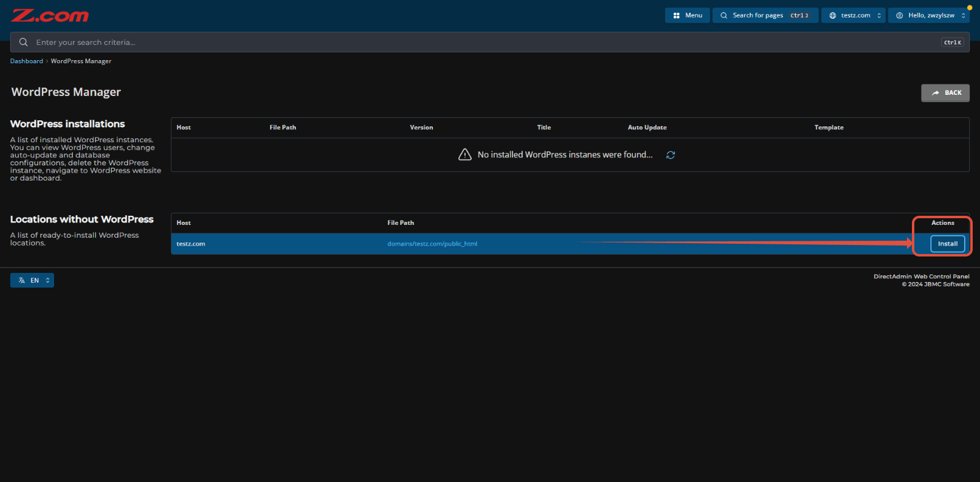Viewport: 980px width, 482px height.
Task: Click WordPress Manager breadcrumb text
Action: click(x=81, y=61)
